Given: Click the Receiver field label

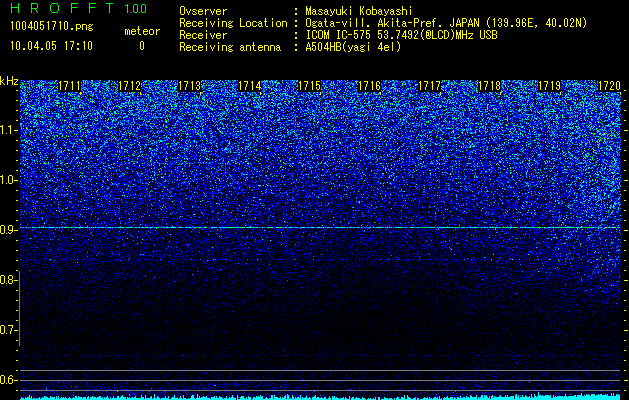Looking at the screenshot, I should coord(203,35).
